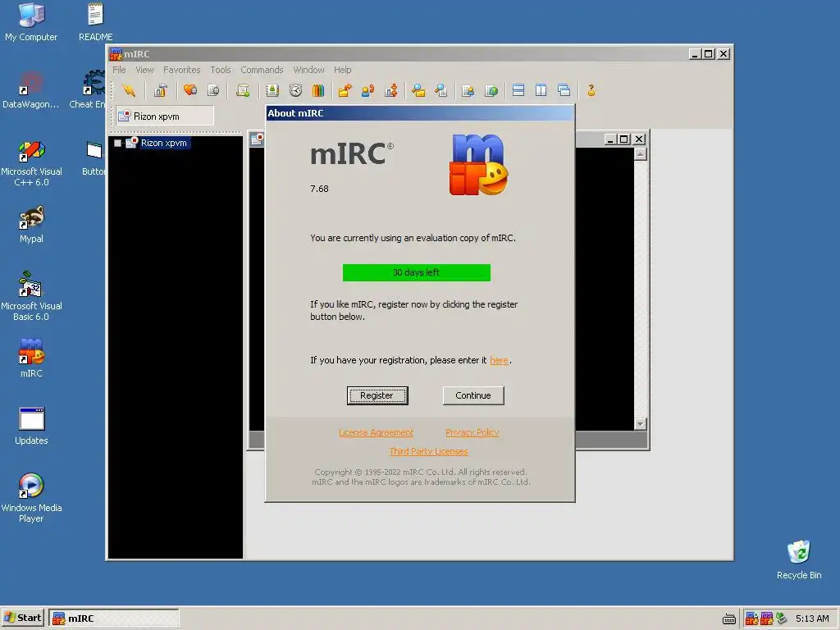
Task: Open Microsoft Visual Basic 6.0 shortcut
Action: click(31, 297)
